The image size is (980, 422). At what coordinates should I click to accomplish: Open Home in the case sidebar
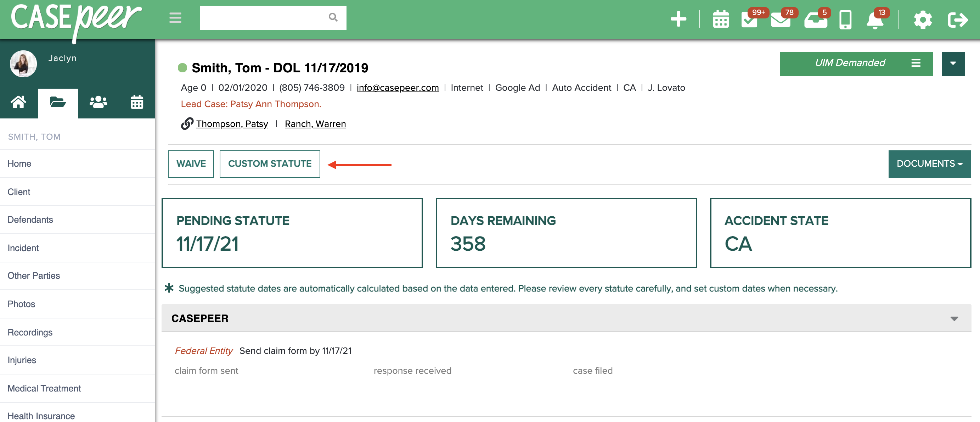pos(78,163)
